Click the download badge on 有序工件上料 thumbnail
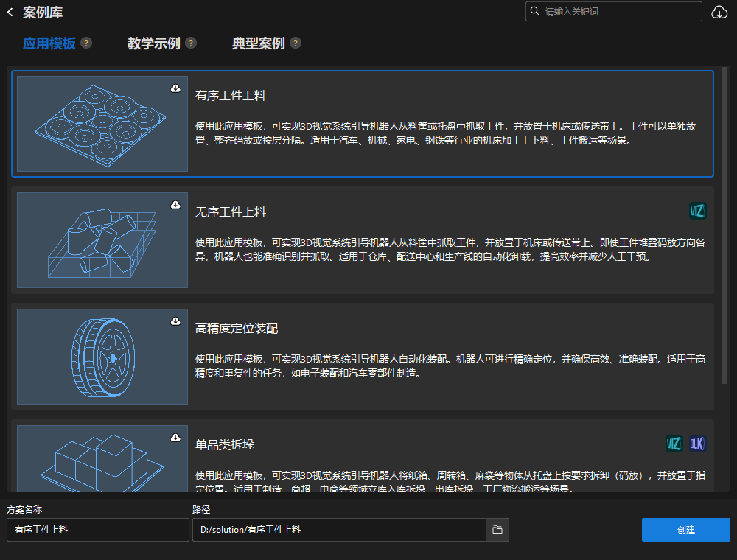737x560 pixels. click(174, 88)
